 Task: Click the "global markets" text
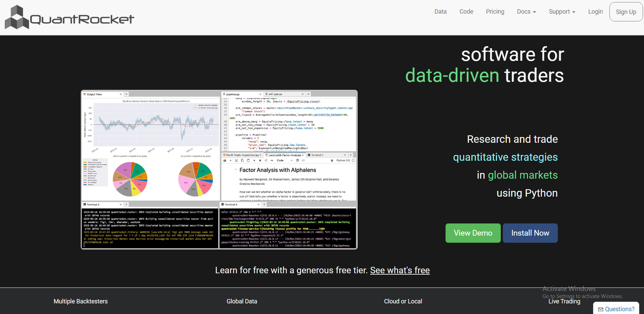click(523, 175)
